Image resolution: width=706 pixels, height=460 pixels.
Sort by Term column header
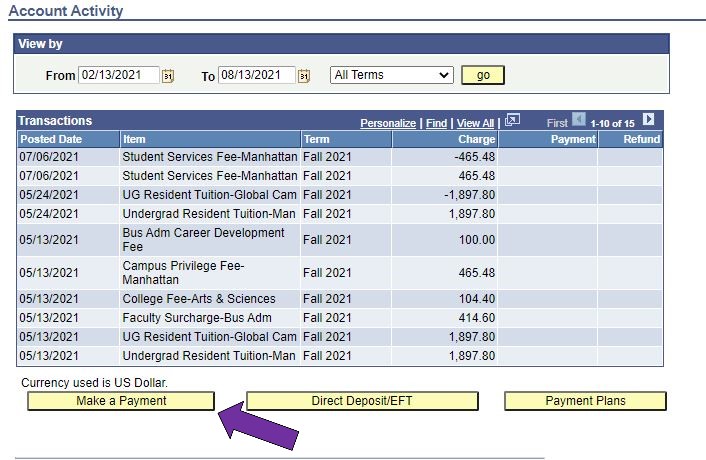click(x=317, y=140)
